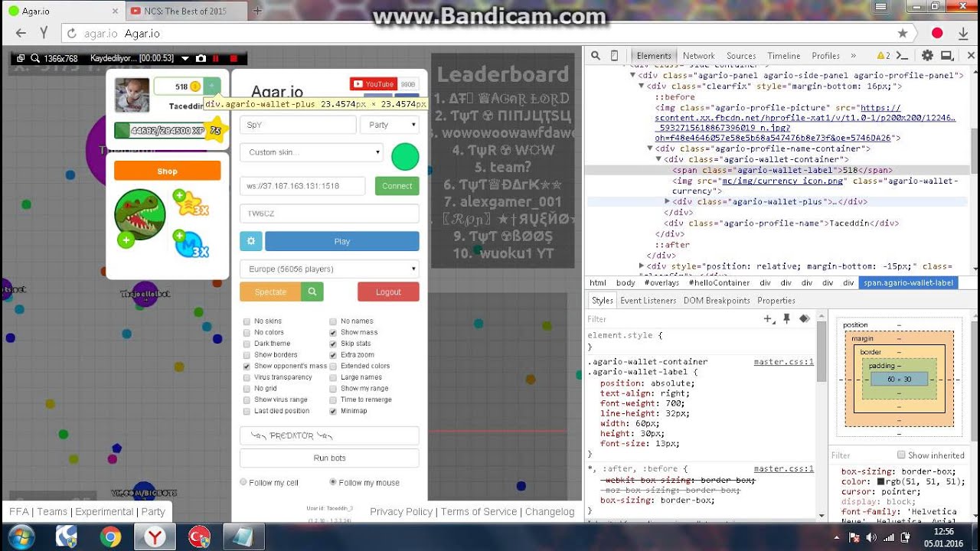This screenshot has width=980, height=551.
Task: Click the 3X XP star boost icon
Action: (x=191, y=204)
